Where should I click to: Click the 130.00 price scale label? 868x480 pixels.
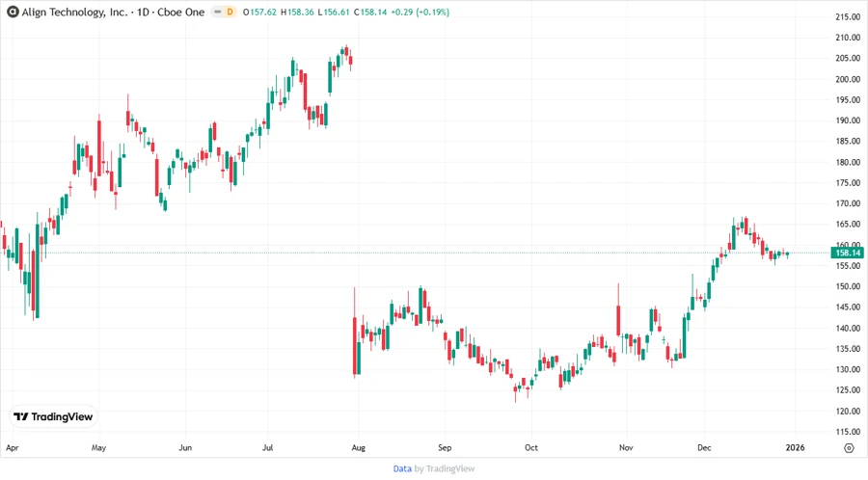848,369
